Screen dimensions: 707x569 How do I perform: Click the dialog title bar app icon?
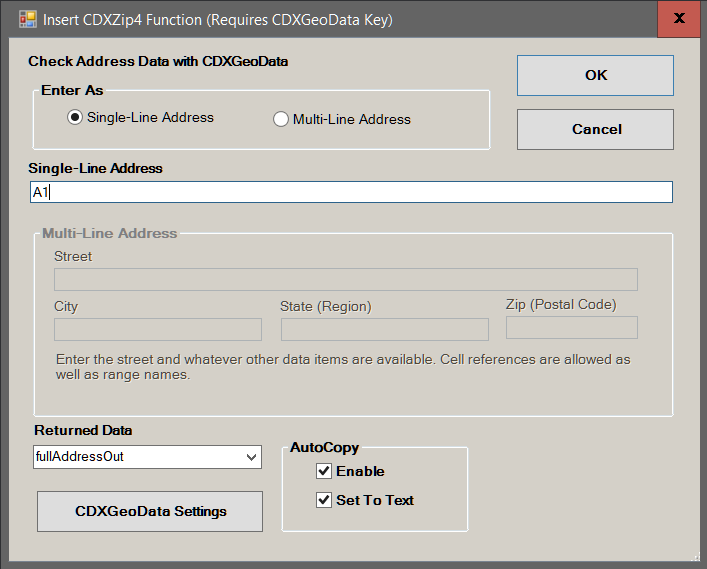tap(28, 19)
